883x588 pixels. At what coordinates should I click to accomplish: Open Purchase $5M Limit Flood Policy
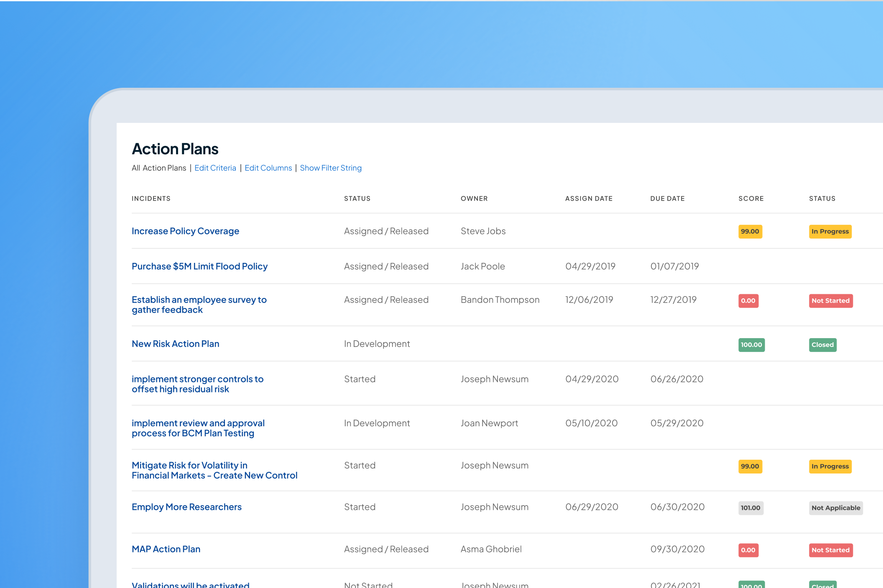(199, 266)
